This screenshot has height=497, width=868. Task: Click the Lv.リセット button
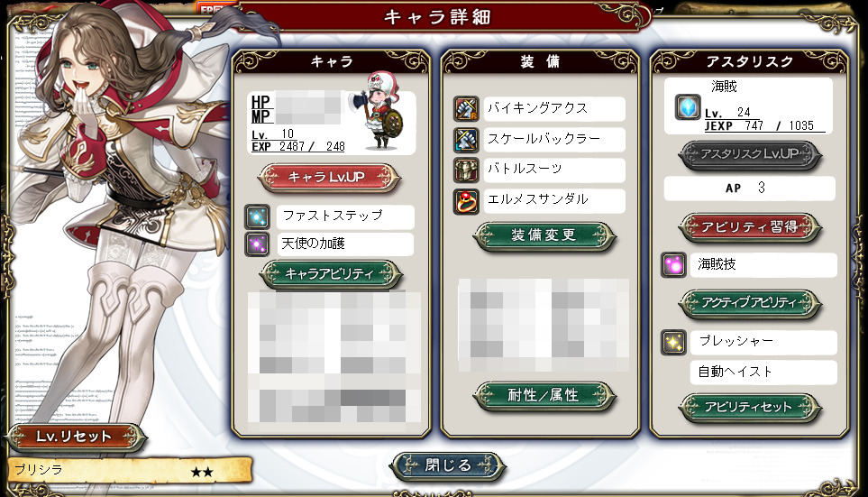coord(75,437)
